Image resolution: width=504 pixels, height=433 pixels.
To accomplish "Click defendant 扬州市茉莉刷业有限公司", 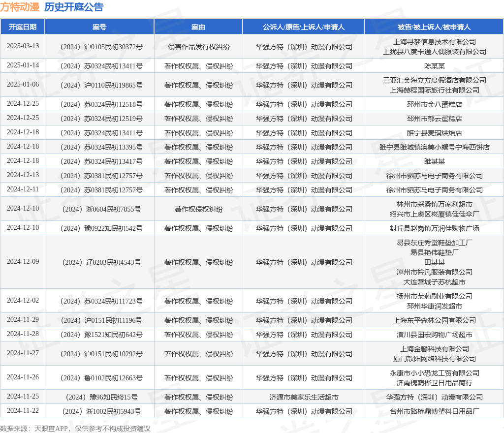I will (435, 296).
